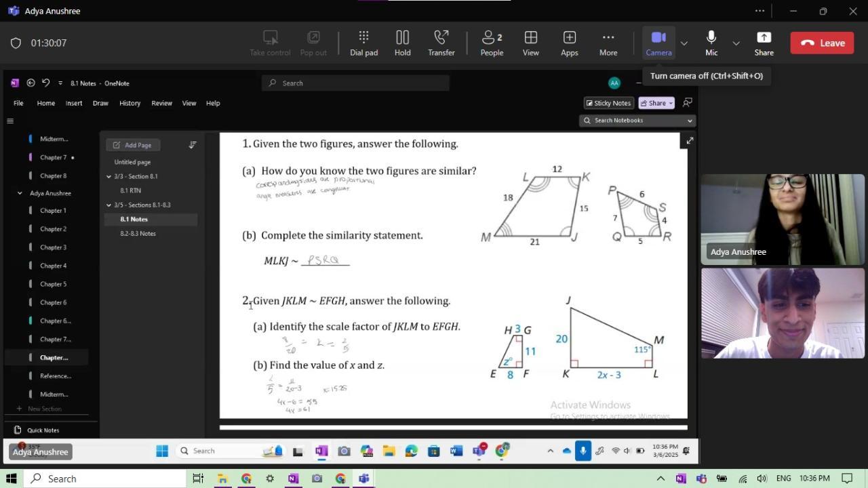Image resolution: width=868 pixels, height=488 pixels.
Task: Open the Teams Dial pad
Action: (363, 43)
